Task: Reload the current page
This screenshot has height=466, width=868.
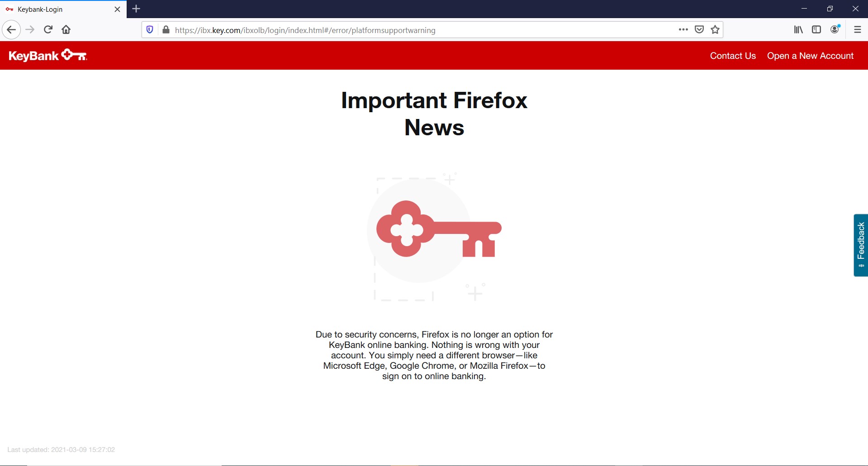Action: click(47, 29)
